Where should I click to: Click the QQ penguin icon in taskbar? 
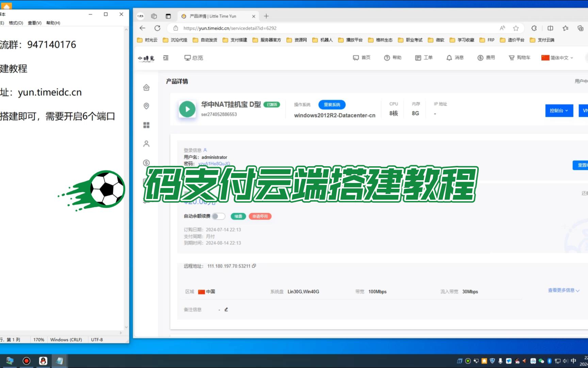[43, 361]
